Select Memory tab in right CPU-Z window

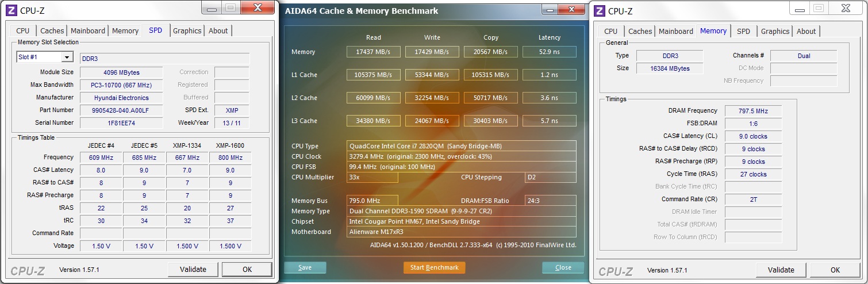(x=713, y=31)
